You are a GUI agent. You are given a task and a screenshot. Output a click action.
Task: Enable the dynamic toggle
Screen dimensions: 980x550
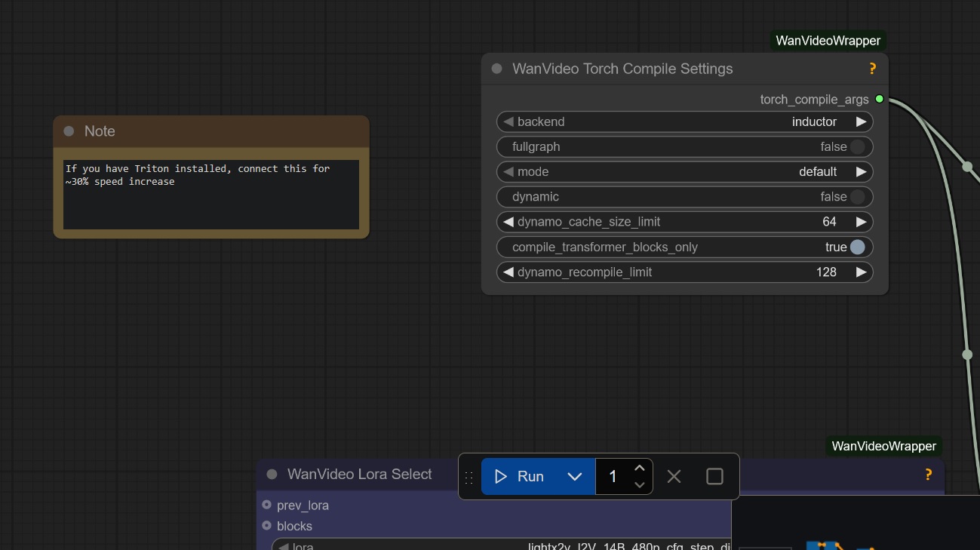pos(857,197)
